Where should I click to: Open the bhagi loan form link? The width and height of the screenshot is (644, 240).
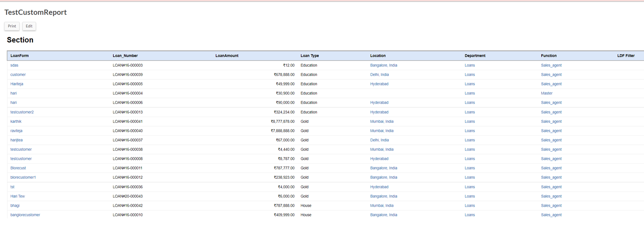tap(15, 205)
